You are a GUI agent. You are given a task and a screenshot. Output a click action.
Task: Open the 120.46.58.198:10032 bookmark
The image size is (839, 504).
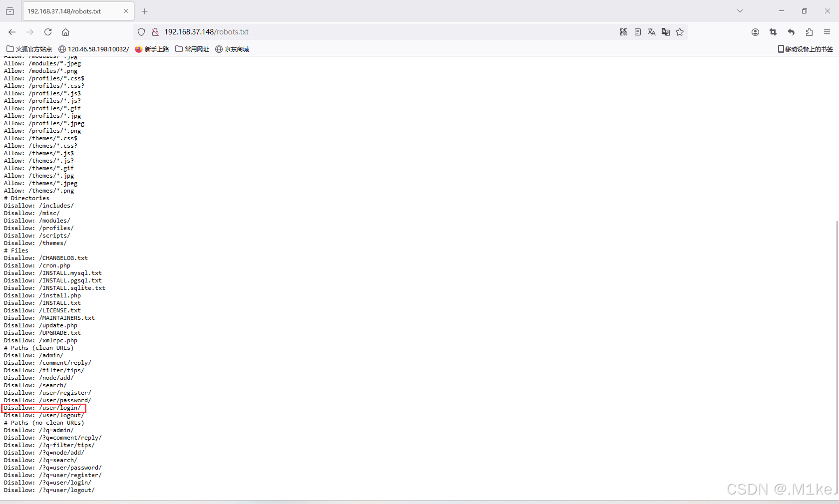93,49
